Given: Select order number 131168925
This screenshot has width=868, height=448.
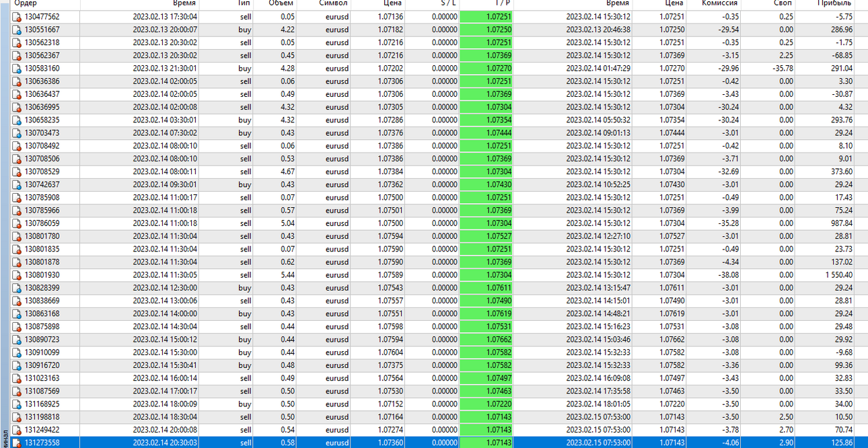Looking at the screenshot, I should click(42, 404).
